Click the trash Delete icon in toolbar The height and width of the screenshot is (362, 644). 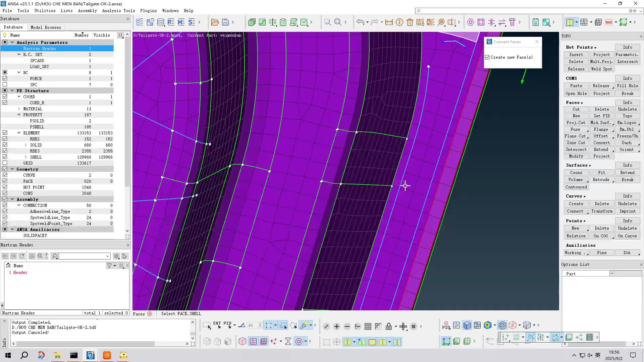pyautogui.click(x=410, y=22)
